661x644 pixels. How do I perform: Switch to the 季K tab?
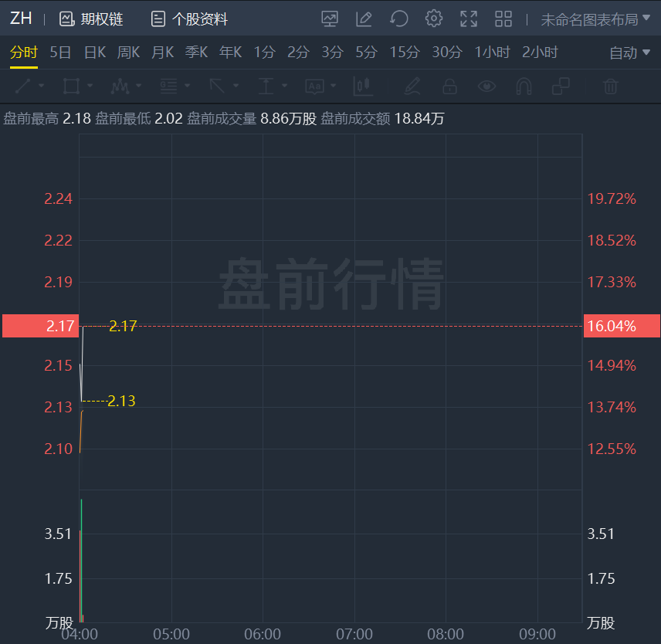pyautogui.click(x=196, y=53)
